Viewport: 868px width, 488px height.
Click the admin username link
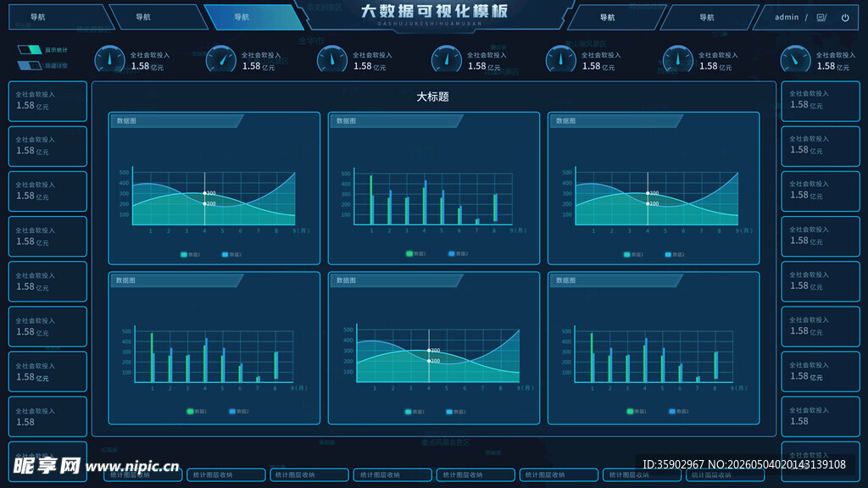(x=787, y=17)
